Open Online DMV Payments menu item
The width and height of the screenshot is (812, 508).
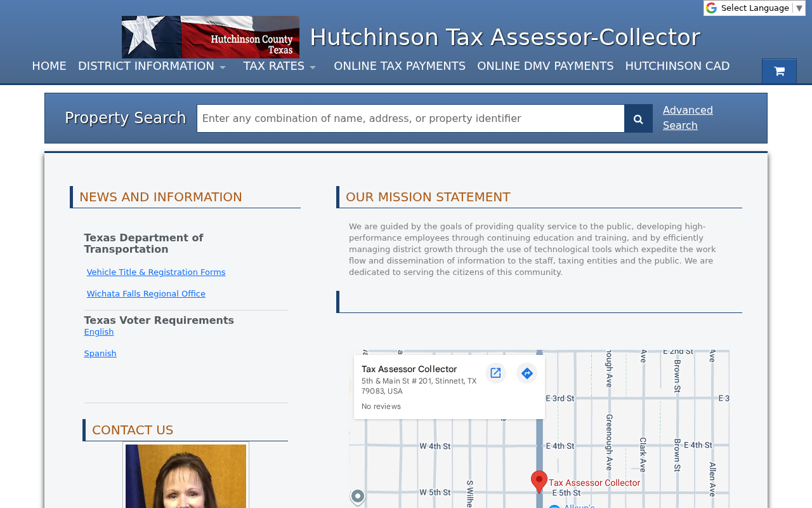pos(546,66)
